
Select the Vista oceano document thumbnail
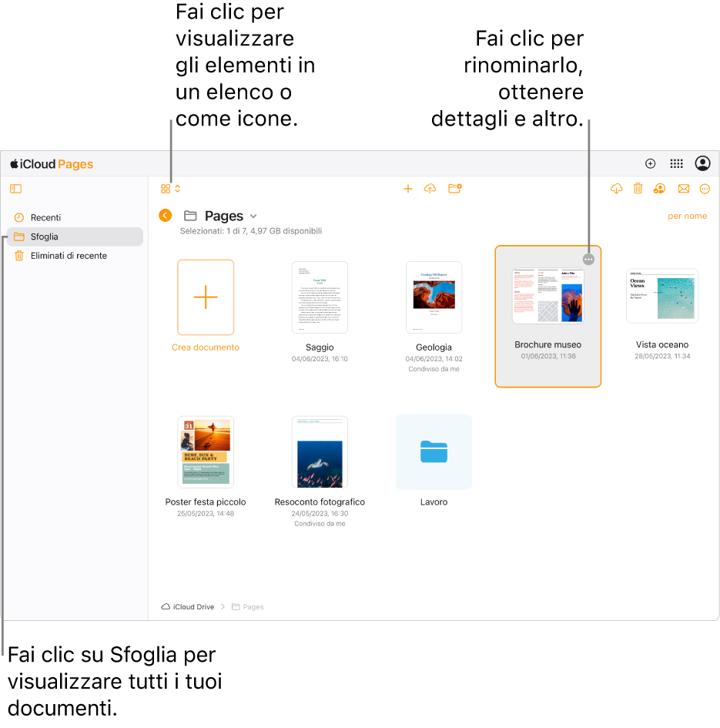click(x=662, y=296)
